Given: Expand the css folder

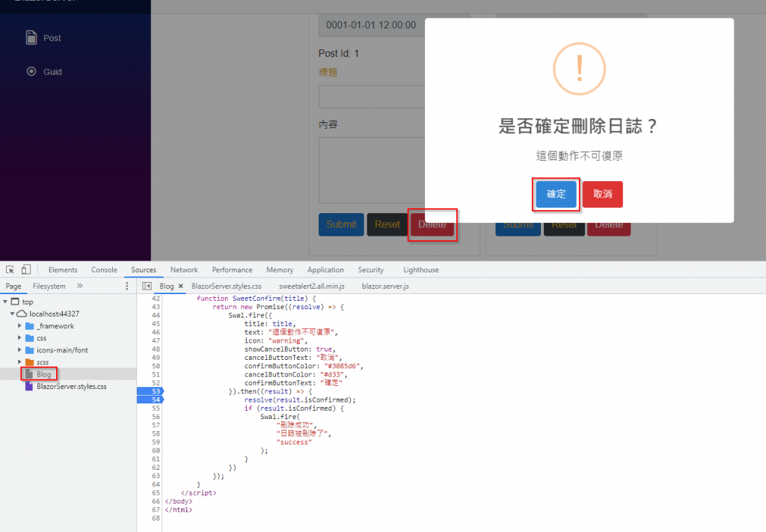Looking at the screenshot, I should pos(19,337).
